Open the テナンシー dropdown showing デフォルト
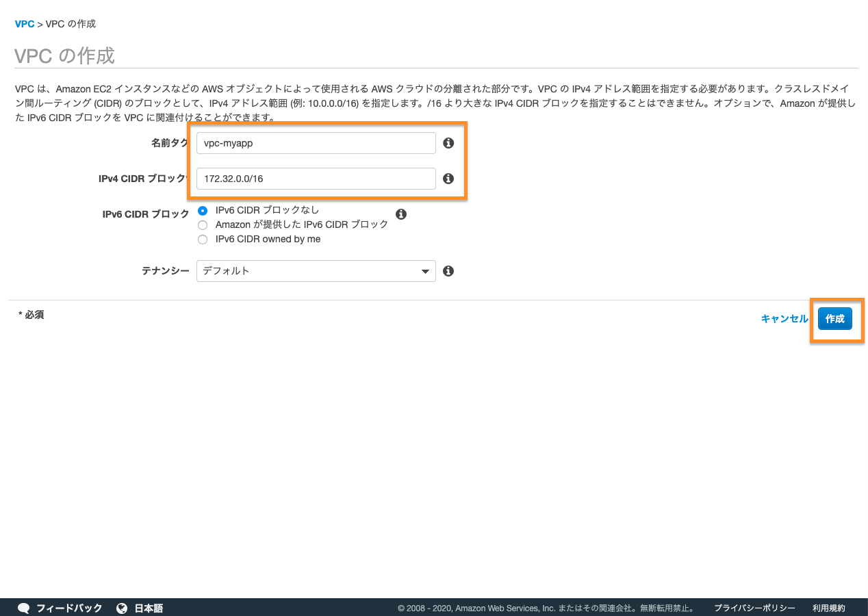The width and height of the screenshot is (868, 616). 308,271
